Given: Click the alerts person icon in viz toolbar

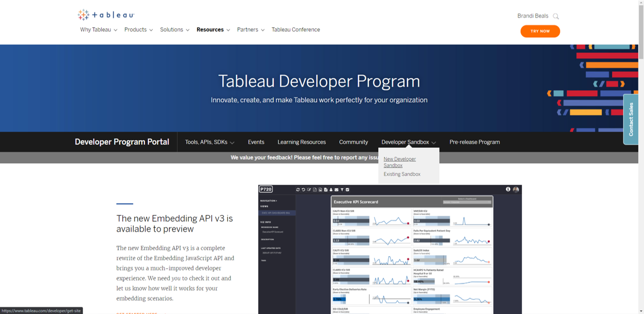Looking at the screenshot, I should coord(331,189).
